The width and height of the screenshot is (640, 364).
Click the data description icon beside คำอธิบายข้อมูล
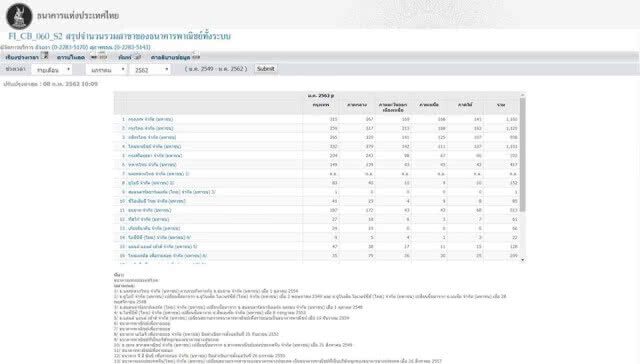pyautogui.click(x=196, y=57)
